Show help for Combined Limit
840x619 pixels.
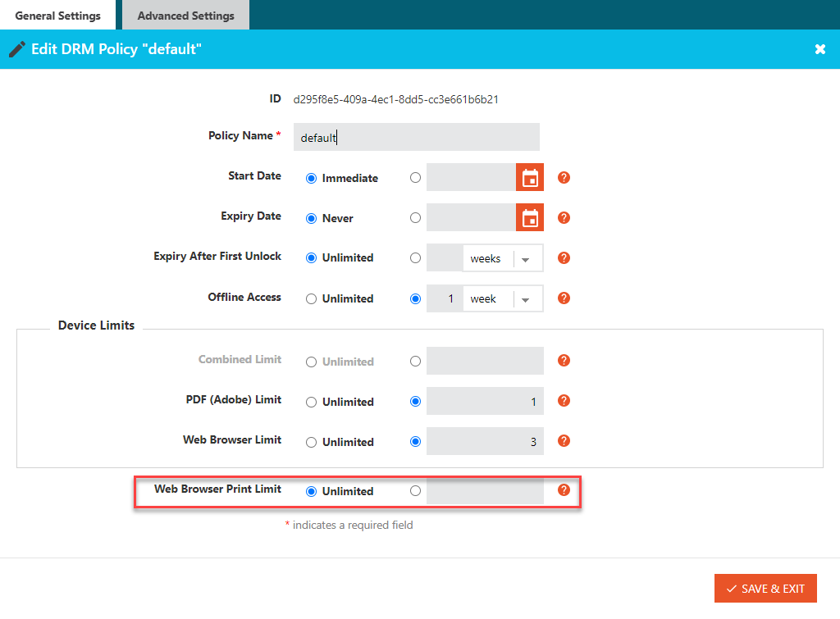click(x=564, y=361)
